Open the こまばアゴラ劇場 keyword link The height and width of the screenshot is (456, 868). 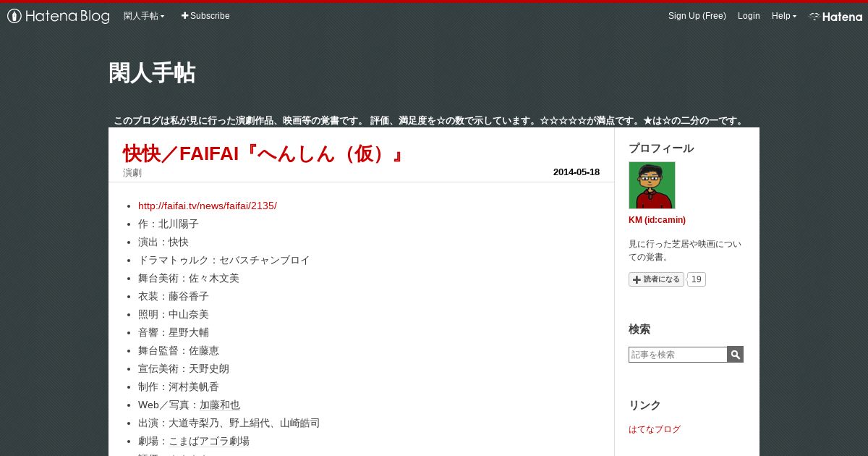[209, 441]
